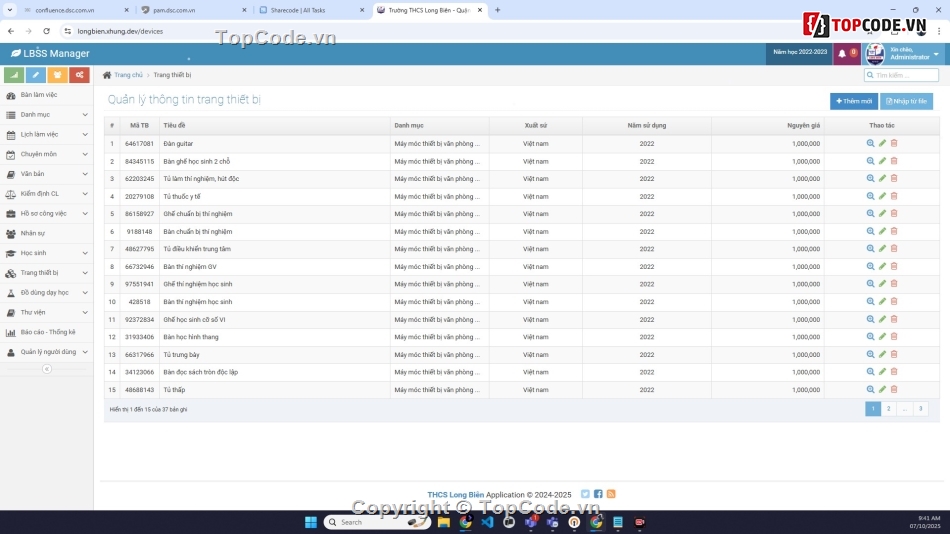
Task: Click the Nhập từ file button
Action: tap(906, 101)
